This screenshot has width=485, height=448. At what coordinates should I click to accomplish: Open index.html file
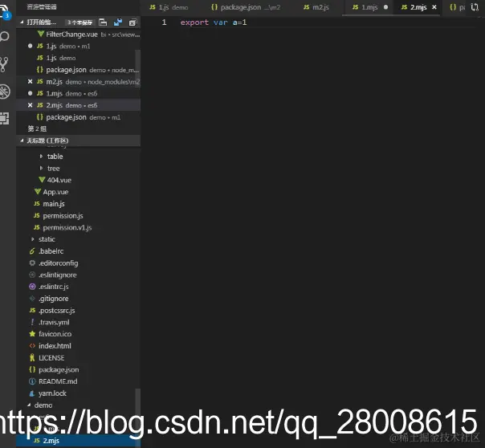[78, 346]
